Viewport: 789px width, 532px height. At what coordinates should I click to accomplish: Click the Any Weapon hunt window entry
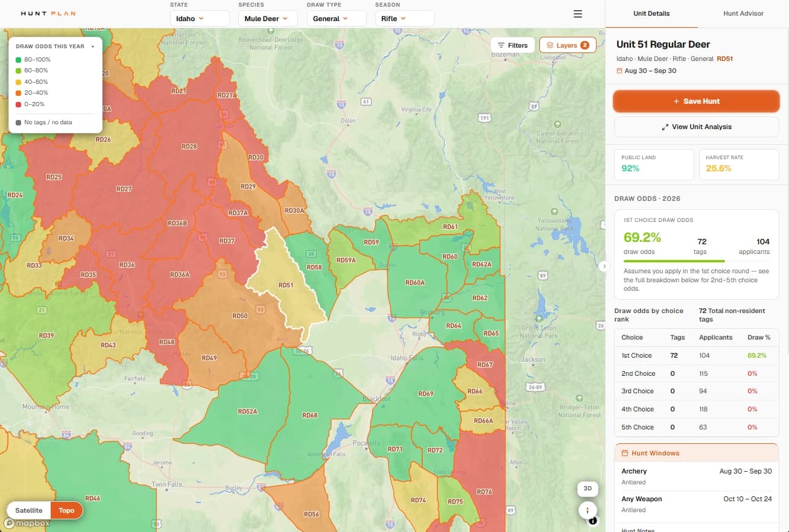point(697,504)
